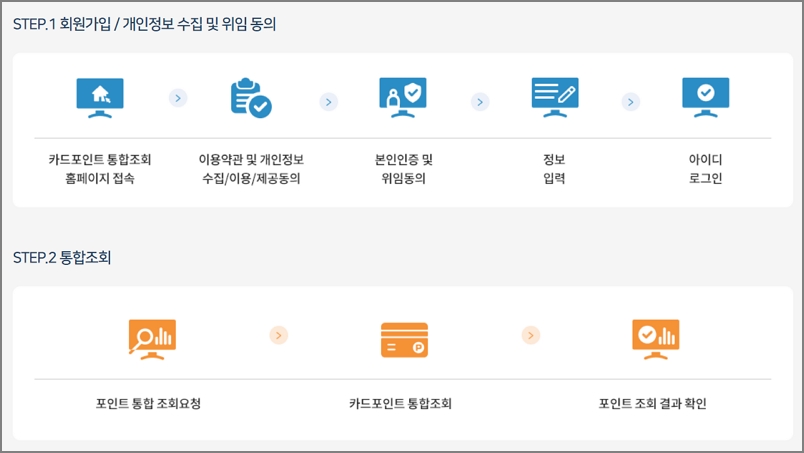Click blue arrow after identity verification icon
The height and width of the screenshot is (453, 804).
[480, 102]
